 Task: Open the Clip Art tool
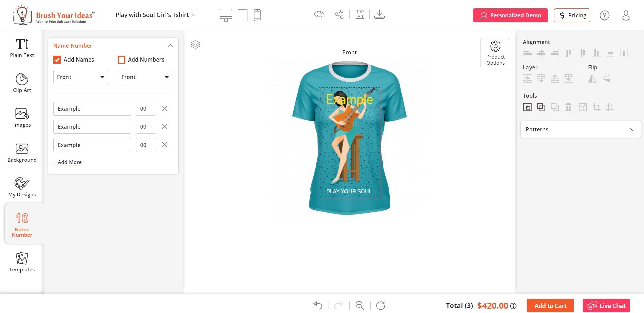(22, 83)
